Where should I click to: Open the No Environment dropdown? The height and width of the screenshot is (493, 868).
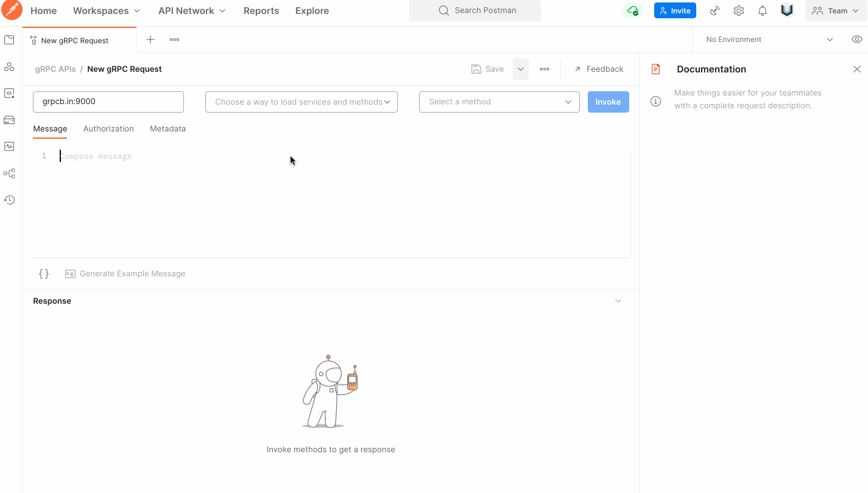coord(767,39)
